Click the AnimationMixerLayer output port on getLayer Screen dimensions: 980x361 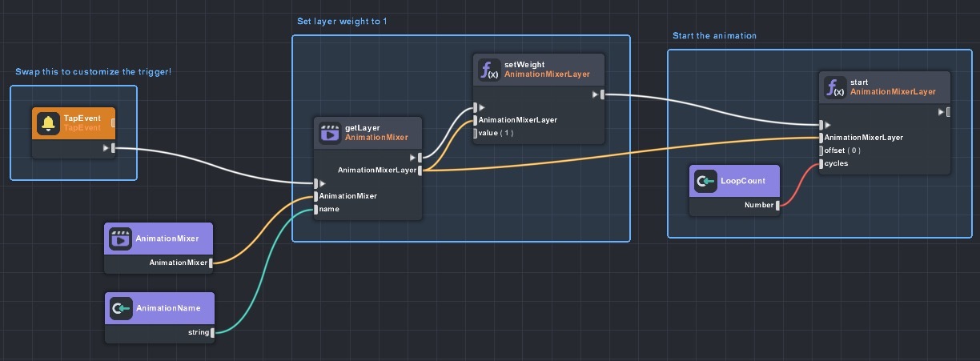pyautogui.click(x=420, y=170)
